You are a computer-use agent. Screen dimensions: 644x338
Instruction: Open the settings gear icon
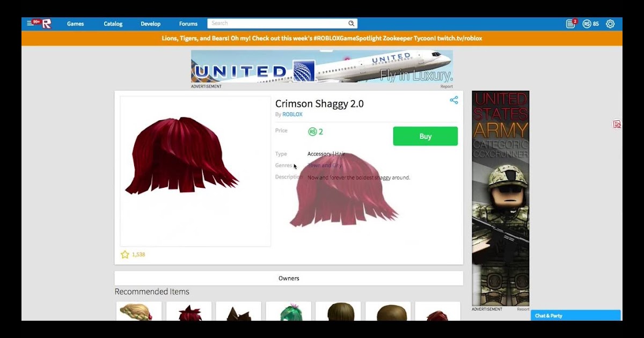(610, 24)
